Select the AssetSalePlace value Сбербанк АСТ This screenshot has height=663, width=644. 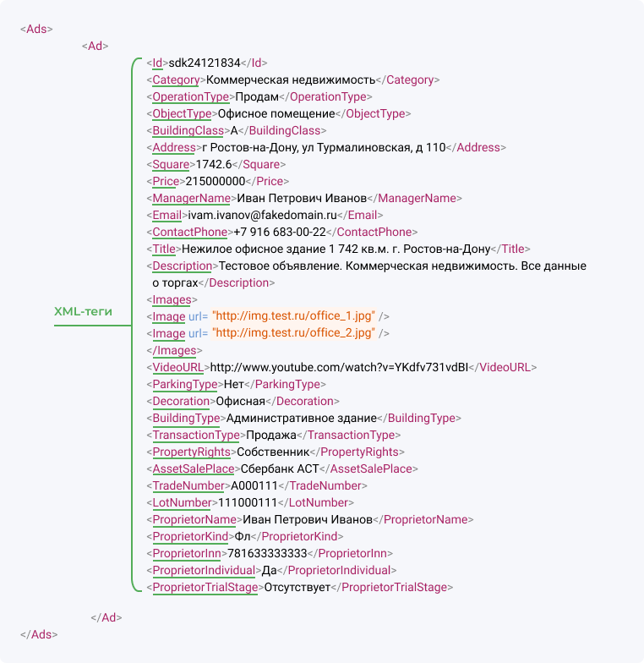tap(279, 468)
